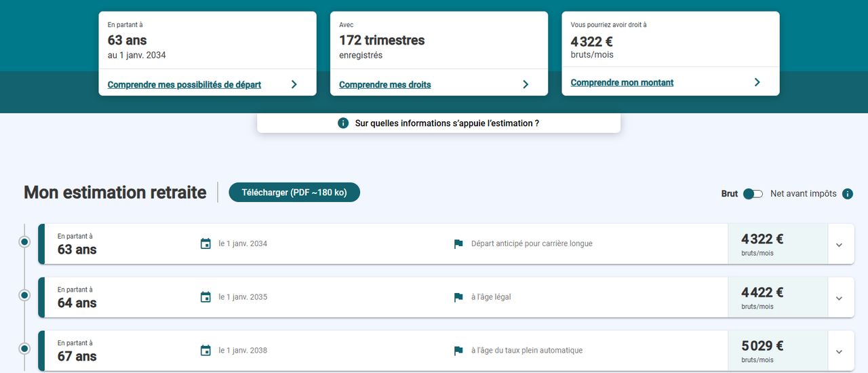Click chevron next to 'Comprendre mes droits'

click(x=526, y=85)
